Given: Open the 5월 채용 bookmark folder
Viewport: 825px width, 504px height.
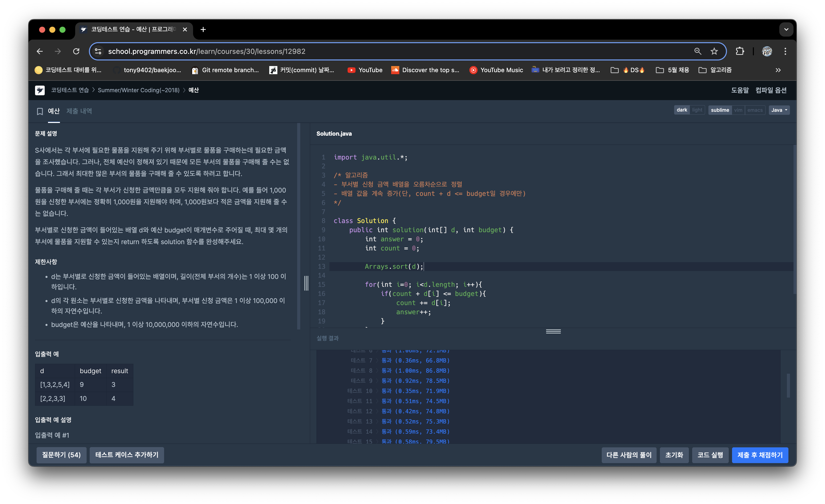Looking at the screenshot, I should (672, 70).
